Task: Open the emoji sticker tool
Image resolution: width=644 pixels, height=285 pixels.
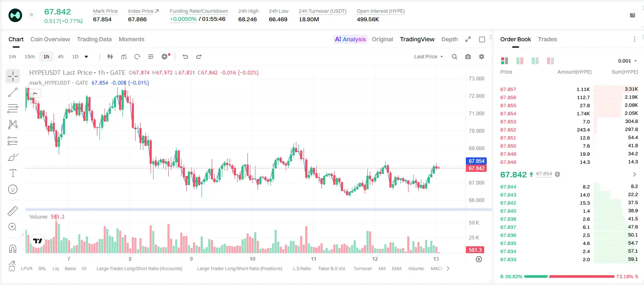Action: 13,189
